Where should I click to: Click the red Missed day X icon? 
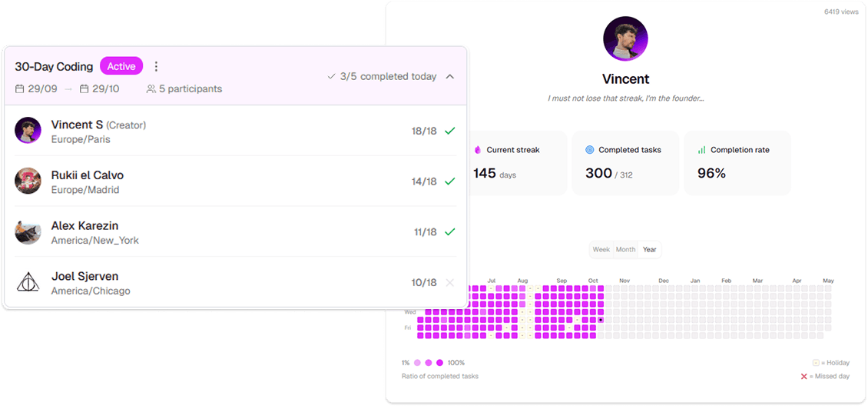[804, 377]
